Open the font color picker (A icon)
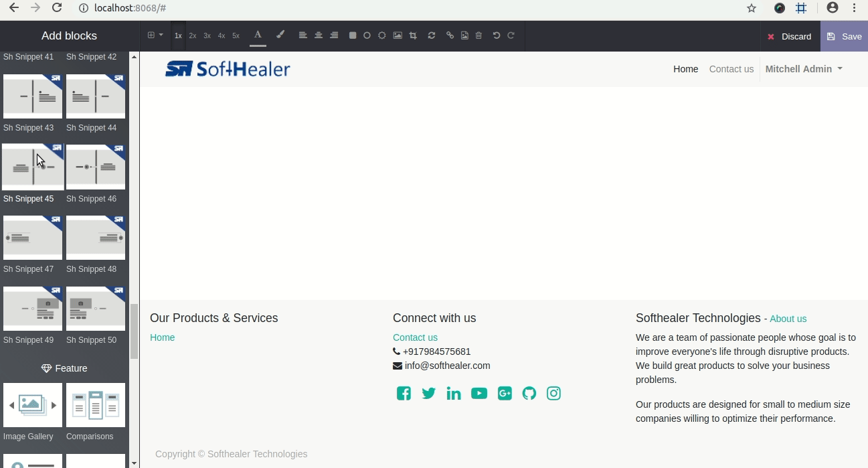This screenshot has height=468, width=868. tap(258, 35)
